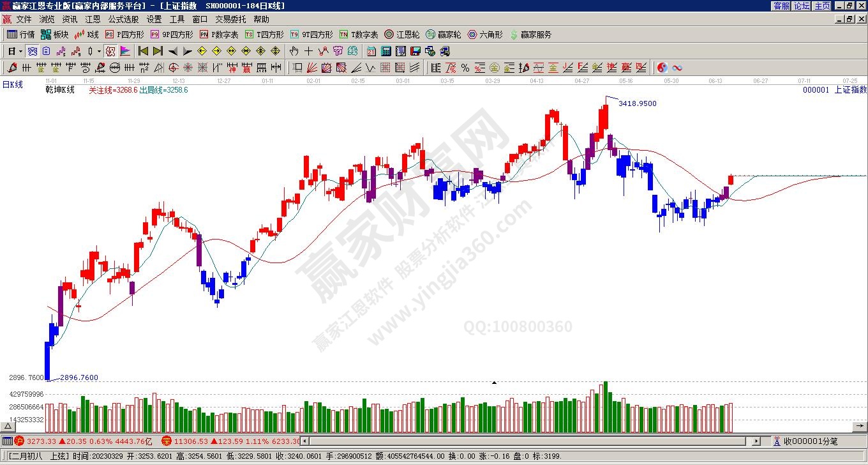Screen dimensions: 868x465
Task: Open the candlestick style dropdown arrow
Action: pos(99,51)
